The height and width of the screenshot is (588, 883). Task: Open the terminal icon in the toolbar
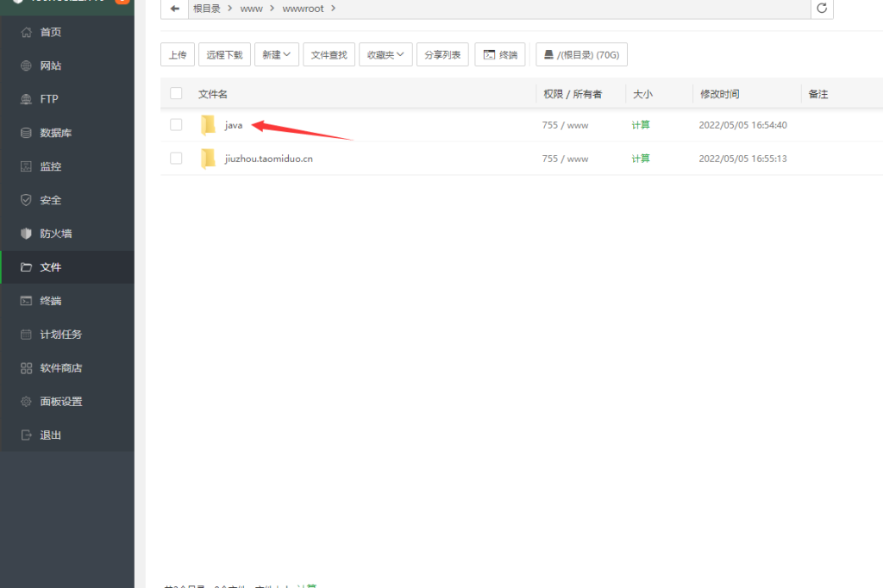[x=500, y=54]
